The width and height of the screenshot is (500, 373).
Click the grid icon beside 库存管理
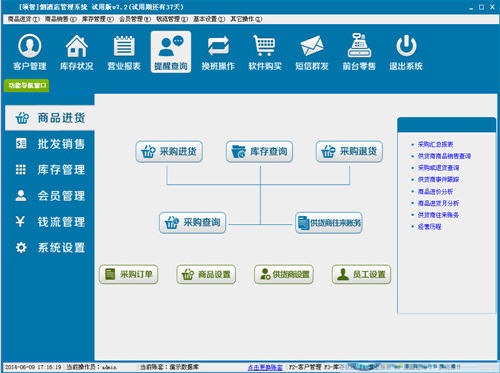[21, 170]
